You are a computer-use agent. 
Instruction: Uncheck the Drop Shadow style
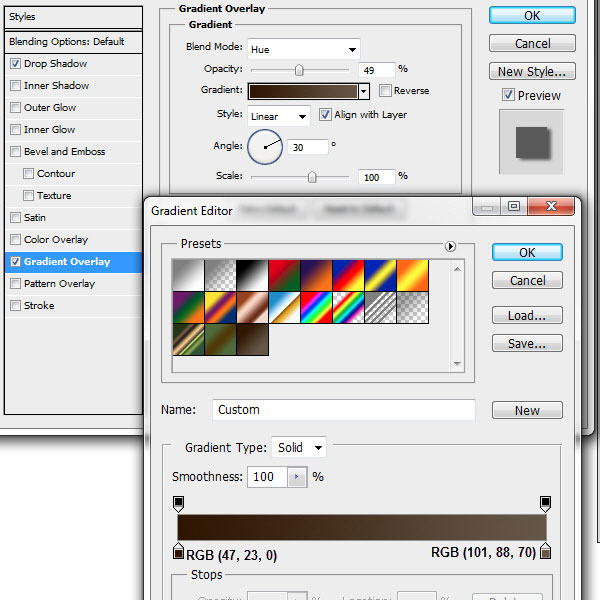pyautogui.click(x=15, y=64)
